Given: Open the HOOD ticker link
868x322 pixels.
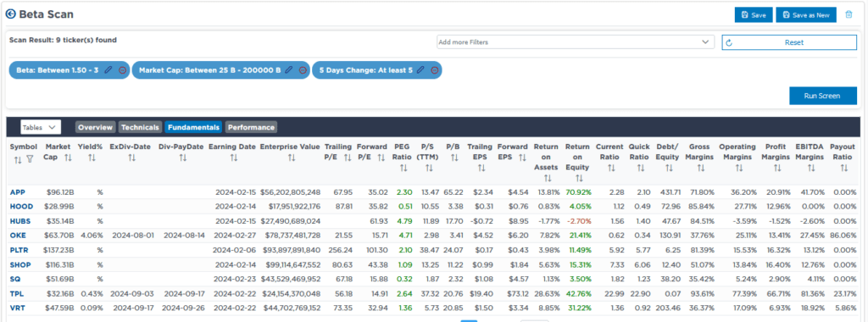Looking at the screenshot, I should [21, 207].
